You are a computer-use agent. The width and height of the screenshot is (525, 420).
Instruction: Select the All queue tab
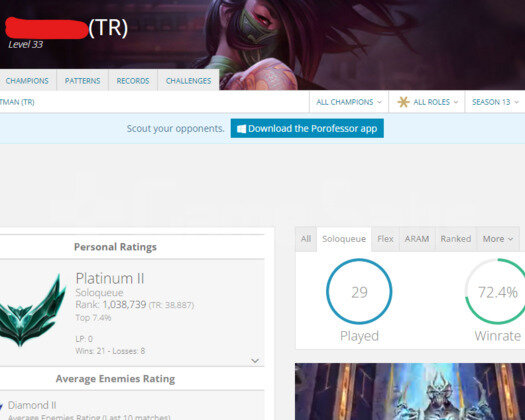click(306, 239)
